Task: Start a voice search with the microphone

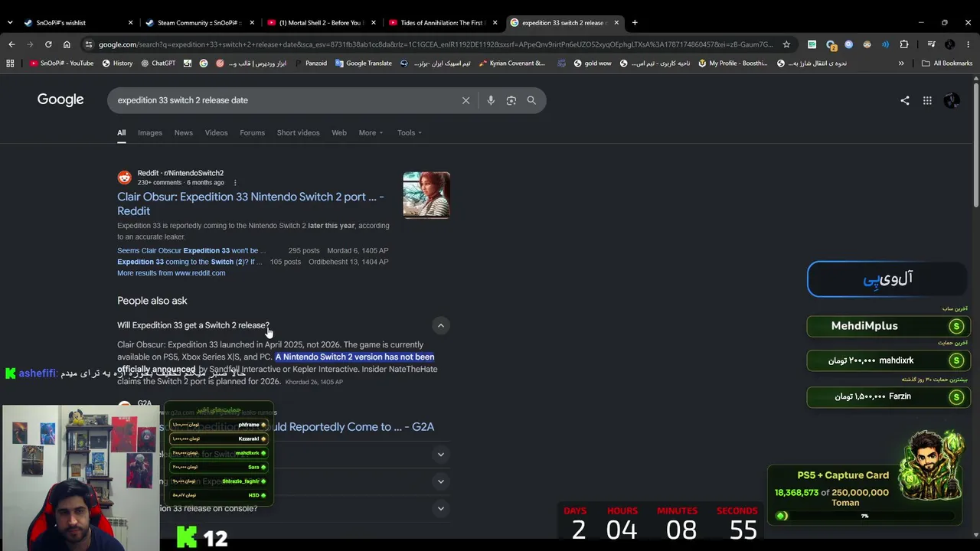Action: coord(491,100)
